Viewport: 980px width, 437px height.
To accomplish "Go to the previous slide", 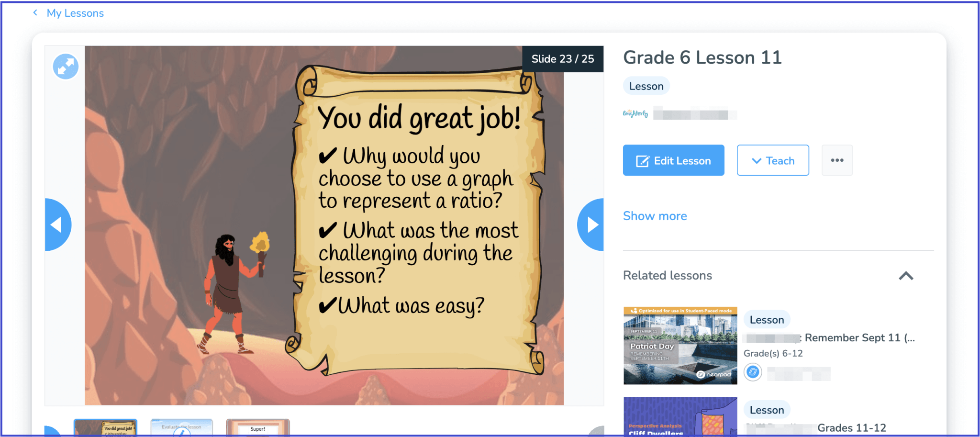I will 57,224.
